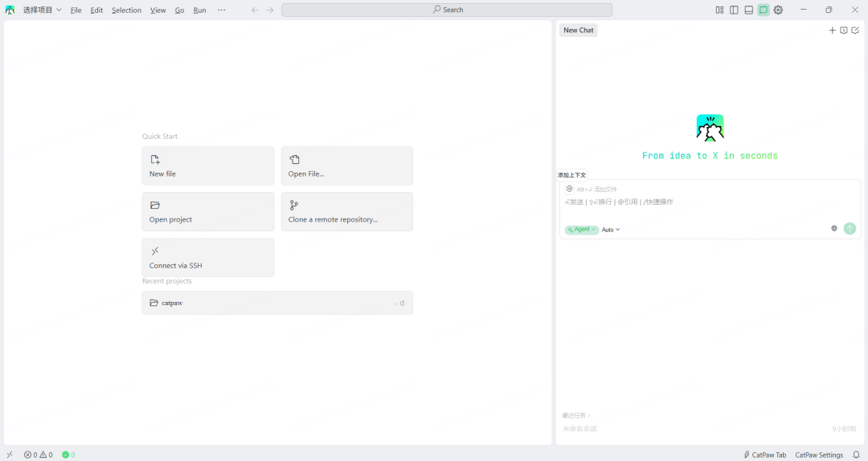This screenshot has height=461, width=868.
Task: Open the Auto model dropdown
Action: click(611, 230)
